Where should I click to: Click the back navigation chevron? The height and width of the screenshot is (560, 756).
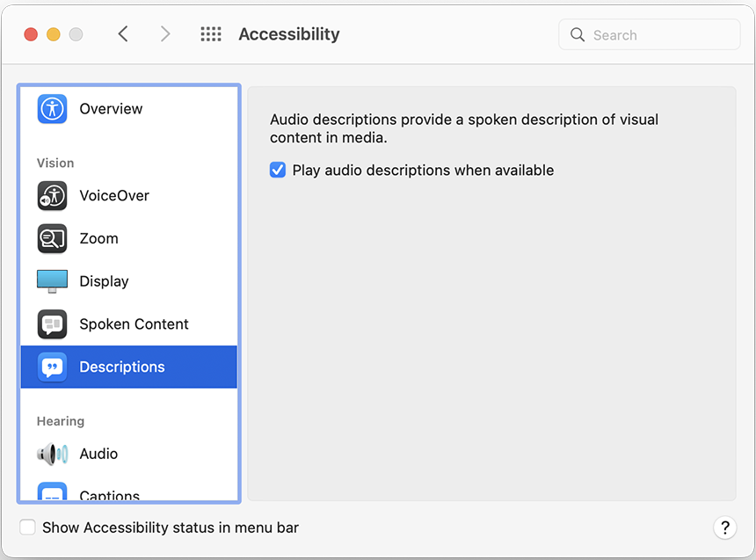(122, 33)
